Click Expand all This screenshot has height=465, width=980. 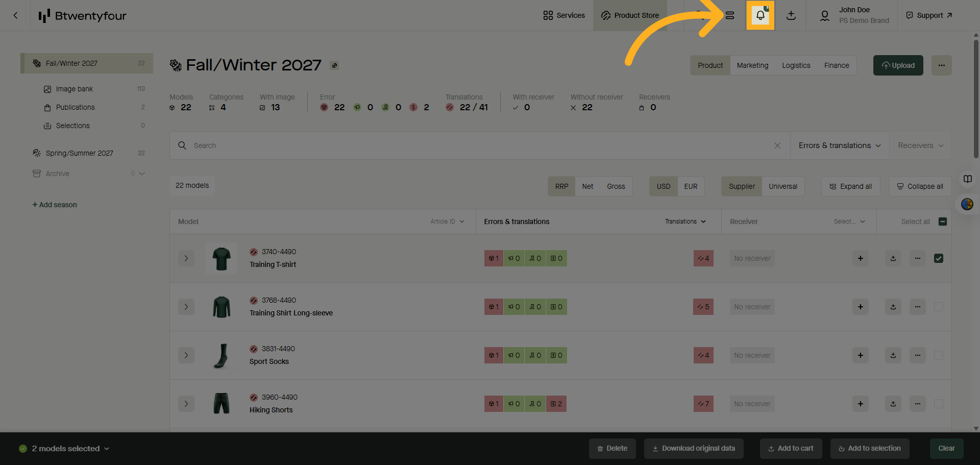click(x=850, y=186)
